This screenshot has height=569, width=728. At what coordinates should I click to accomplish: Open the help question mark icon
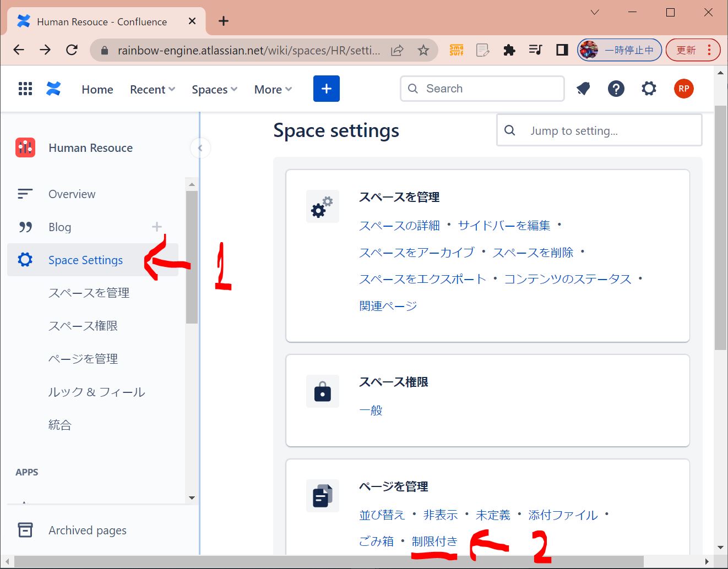[616, 89]
